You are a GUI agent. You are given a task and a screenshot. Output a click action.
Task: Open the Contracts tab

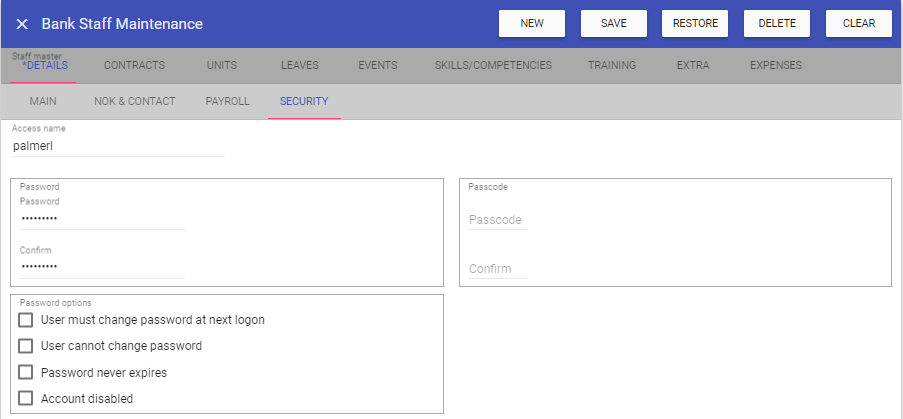point(134,66)
